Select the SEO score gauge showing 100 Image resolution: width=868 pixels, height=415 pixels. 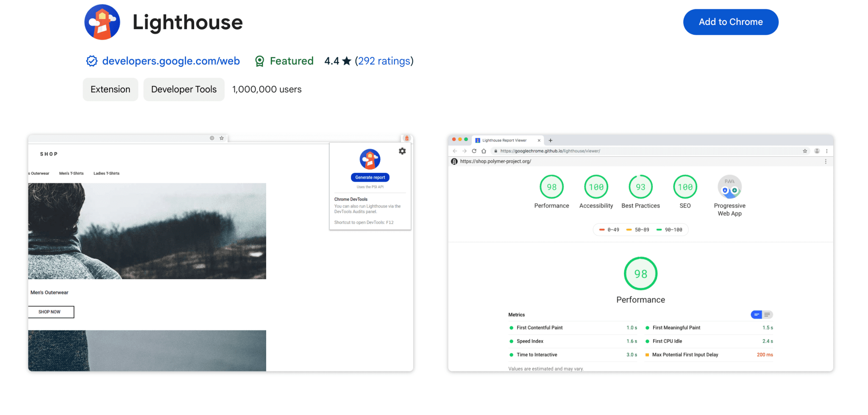[x=685, y=187]
